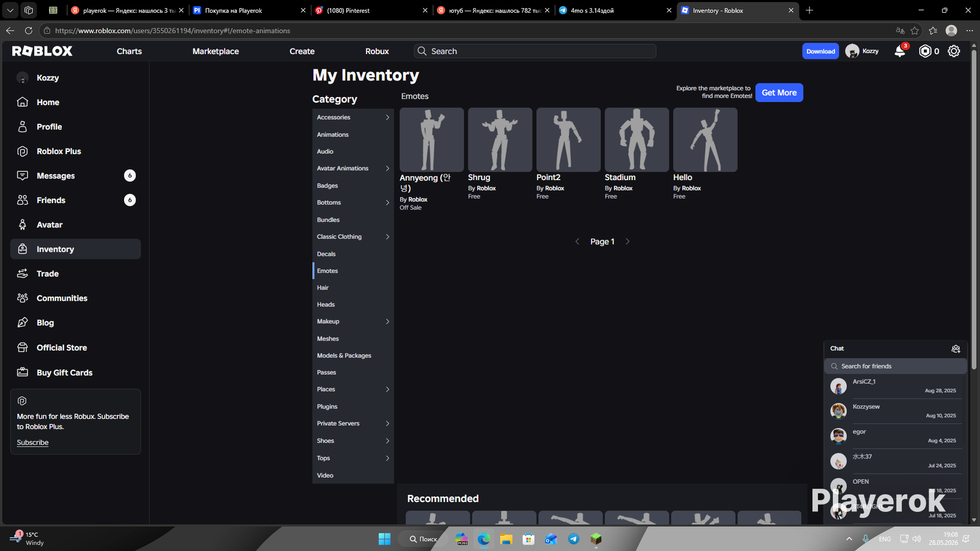Viewport: 980px width, 551px height.
Task: Open chat group settings icon
Action: click(956, 349)
